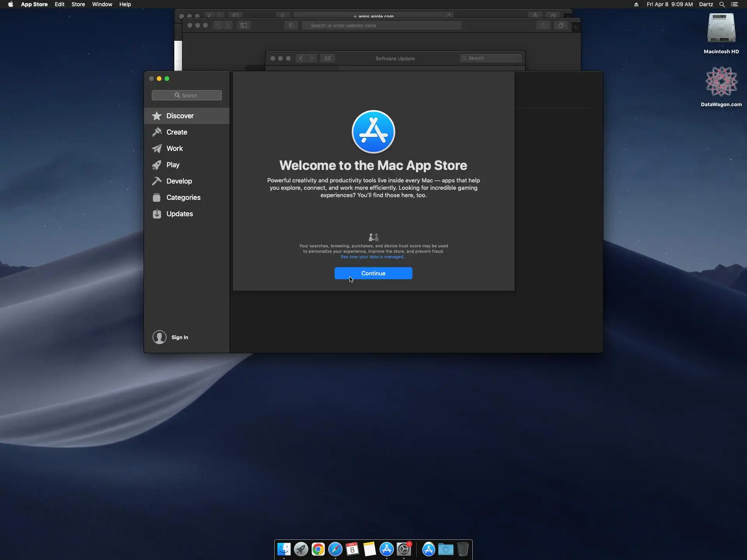Viewport: 747px width, 560px height.
Task: Open Google Chrome from the Dock
Action: [x=318, y=549]
